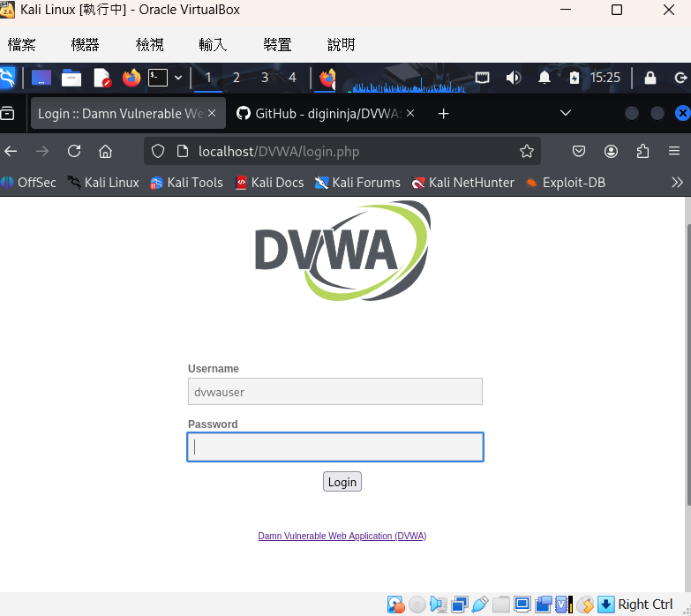Viewport: 691px width, 616px height.
Task: Click the VirtualBox optical disk status icon
Action: [x=417, y=605]
